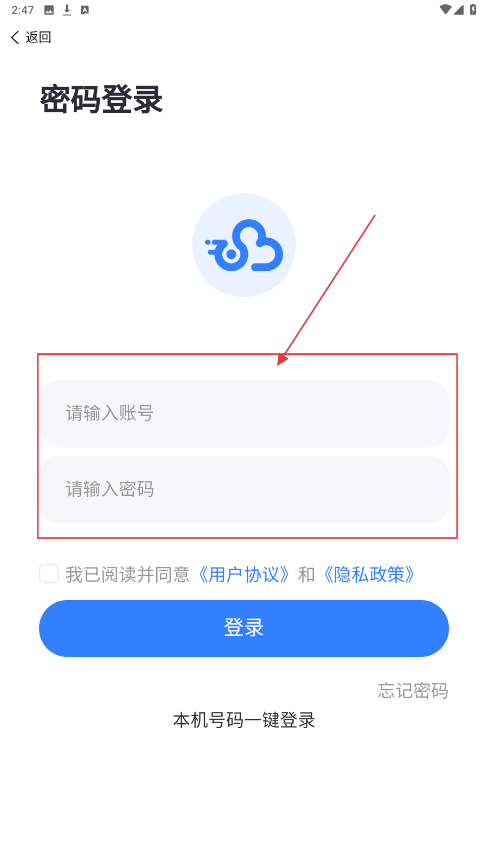
Task: Choose 本机号码一键登录 option
Action: (244, 720)
